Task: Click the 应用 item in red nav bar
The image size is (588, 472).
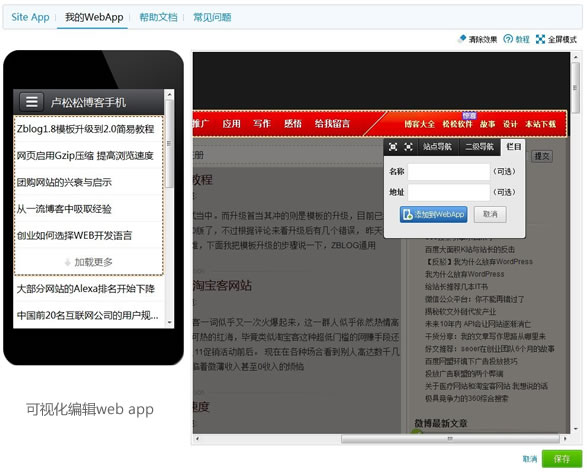Action: 231,124
